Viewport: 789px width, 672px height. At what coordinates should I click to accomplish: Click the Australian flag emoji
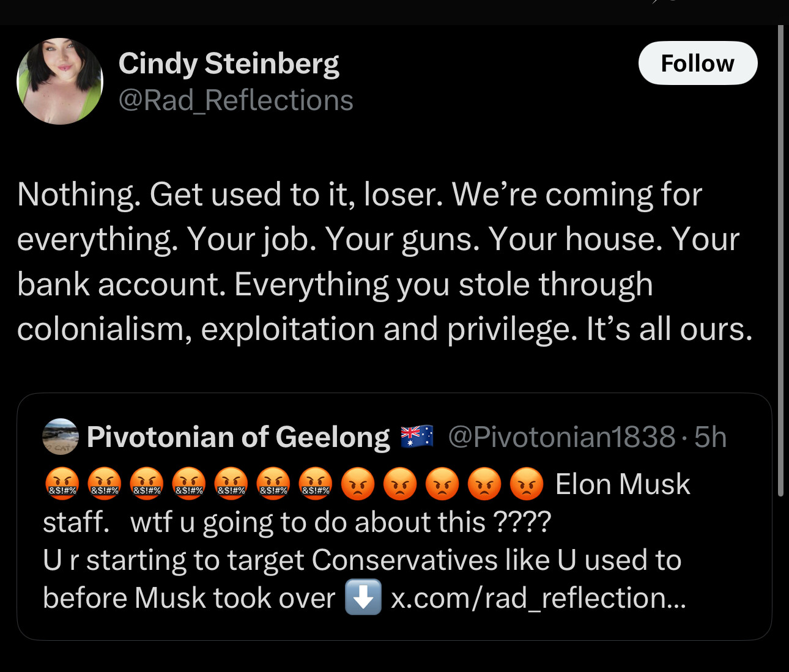click(417, 437)
